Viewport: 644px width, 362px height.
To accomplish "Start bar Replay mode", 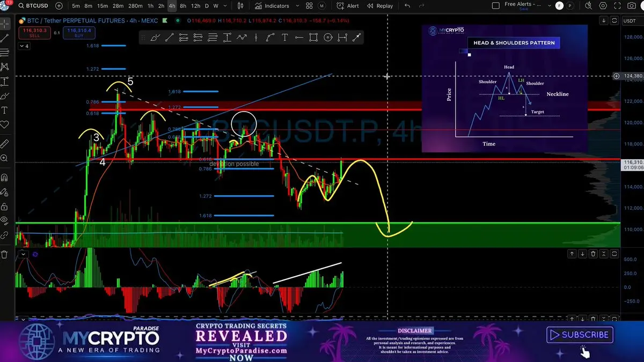I will [x=380, y=6].
